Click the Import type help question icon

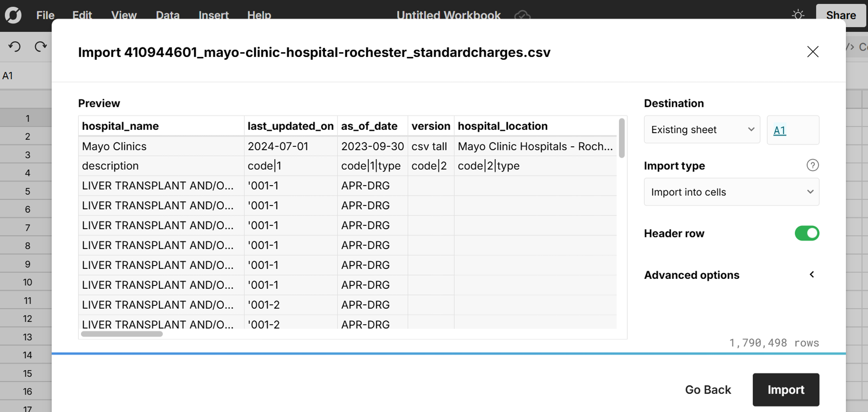coord(813,165)
